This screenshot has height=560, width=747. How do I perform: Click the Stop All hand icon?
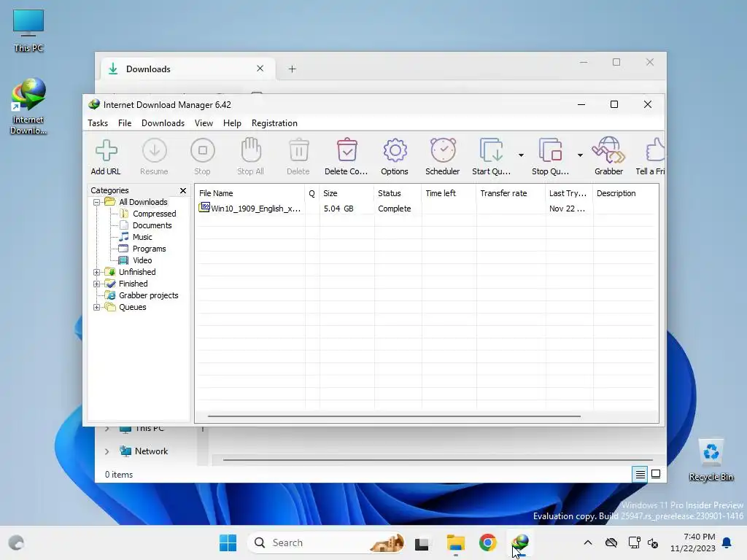click(x=251, y=150)
